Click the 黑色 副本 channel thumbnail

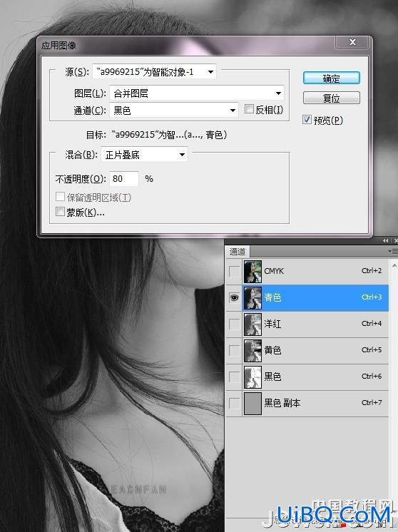pyautogui.click(x=252, y=404)
